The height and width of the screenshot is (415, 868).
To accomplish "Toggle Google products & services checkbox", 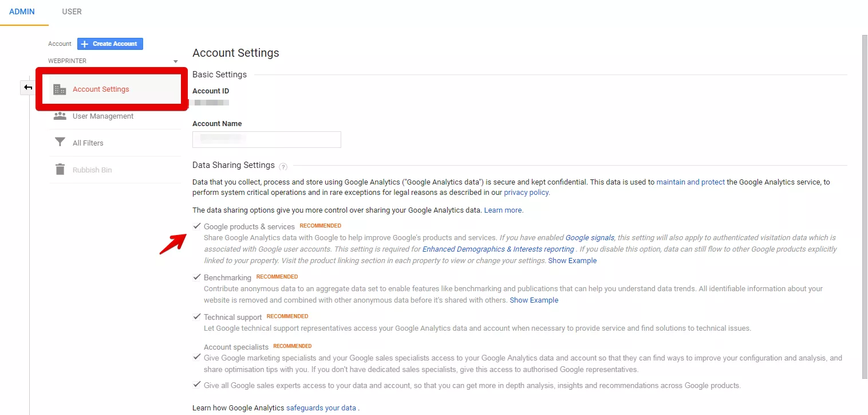I will click(197, 226).
